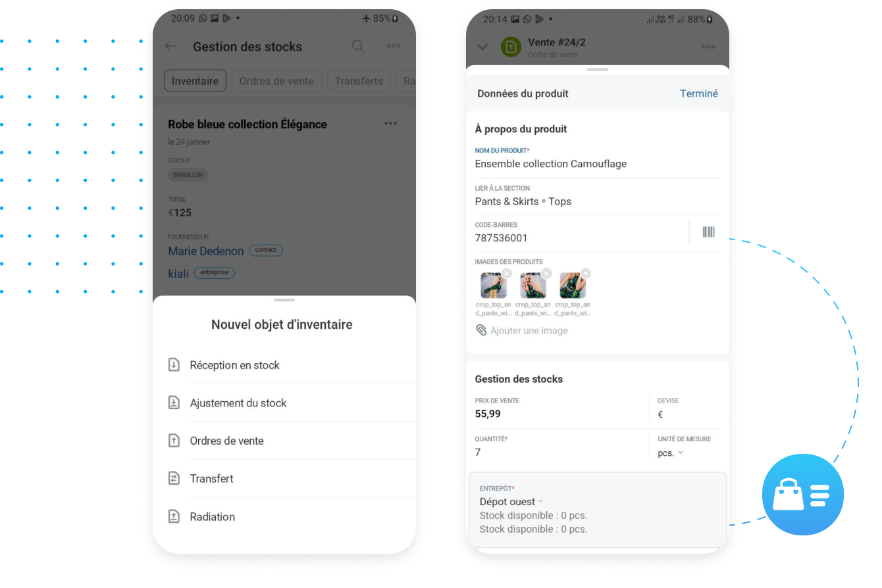
Task: Collapse the Vente #24/2 header chevron
Action: (482, 47)
